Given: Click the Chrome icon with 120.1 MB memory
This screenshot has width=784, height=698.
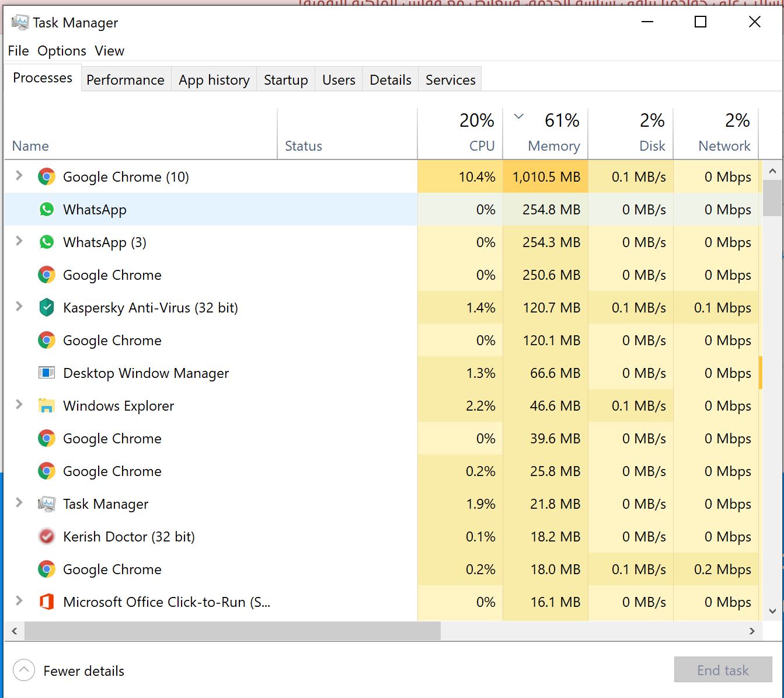Looking at the screenshot, I should [x=47, y=340].
